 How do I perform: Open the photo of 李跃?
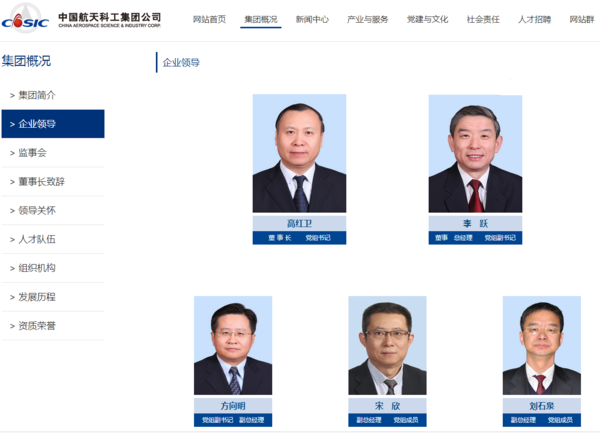point(475,154)
